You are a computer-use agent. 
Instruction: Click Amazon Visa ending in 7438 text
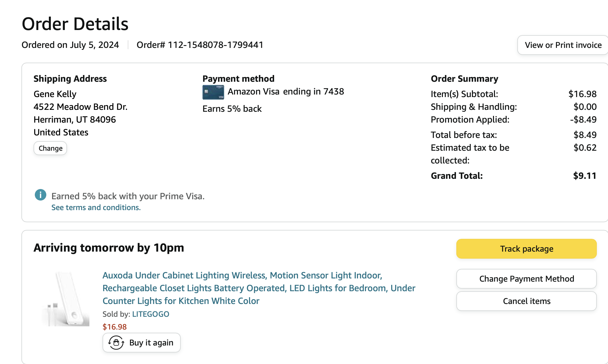286,92
